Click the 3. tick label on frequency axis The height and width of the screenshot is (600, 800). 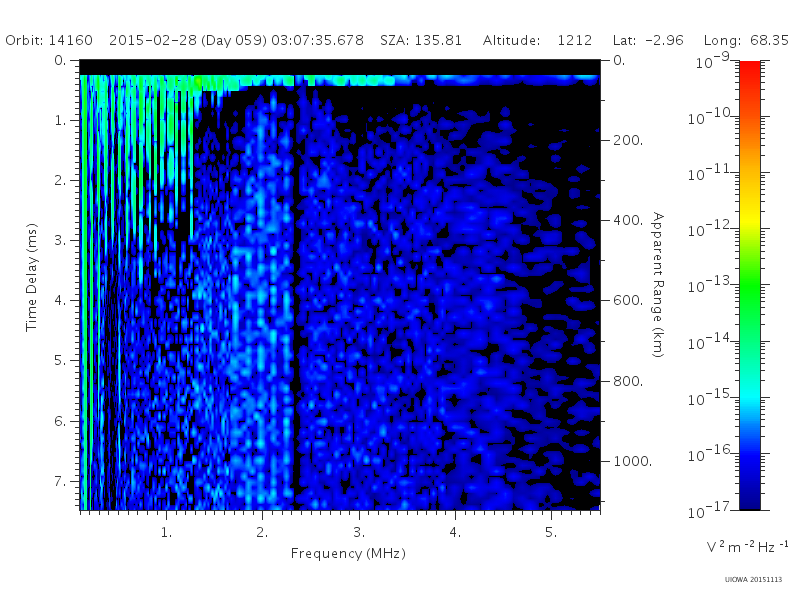click(x=359, y=532)
